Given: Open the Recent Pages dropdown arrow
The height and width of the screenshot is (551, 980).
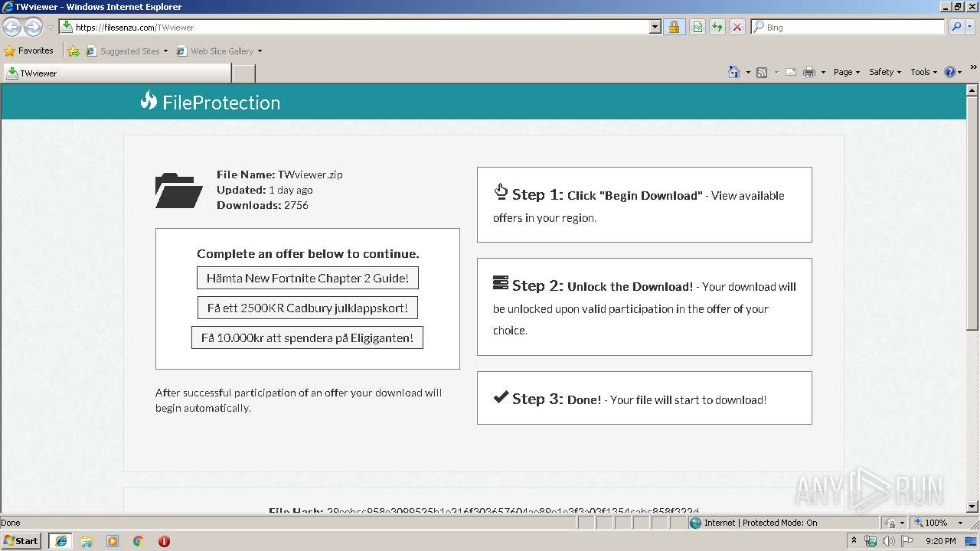Looking at the screenshot, I should pos(50,28).
